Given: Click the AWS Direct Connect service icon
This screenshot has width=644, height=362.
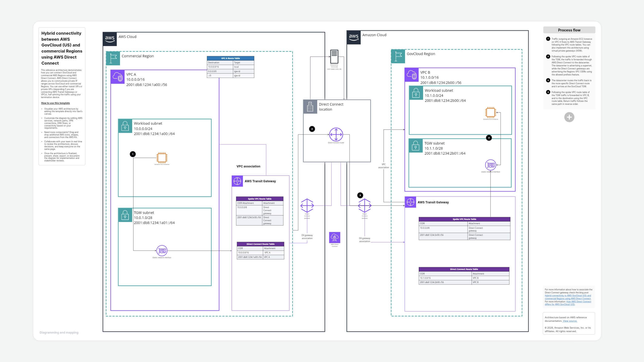Looking at the screenshot, I should pos(335,237).
